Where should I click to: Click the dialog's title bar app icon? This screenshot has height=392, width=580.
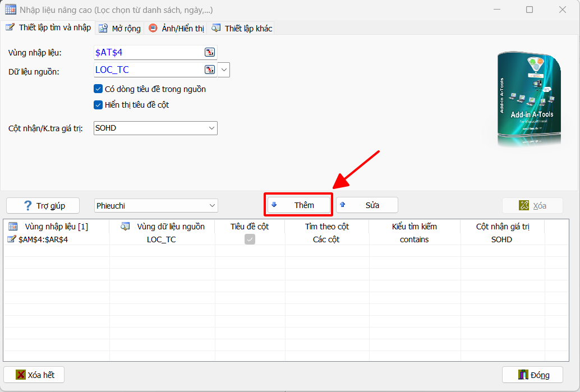(10, 10)
